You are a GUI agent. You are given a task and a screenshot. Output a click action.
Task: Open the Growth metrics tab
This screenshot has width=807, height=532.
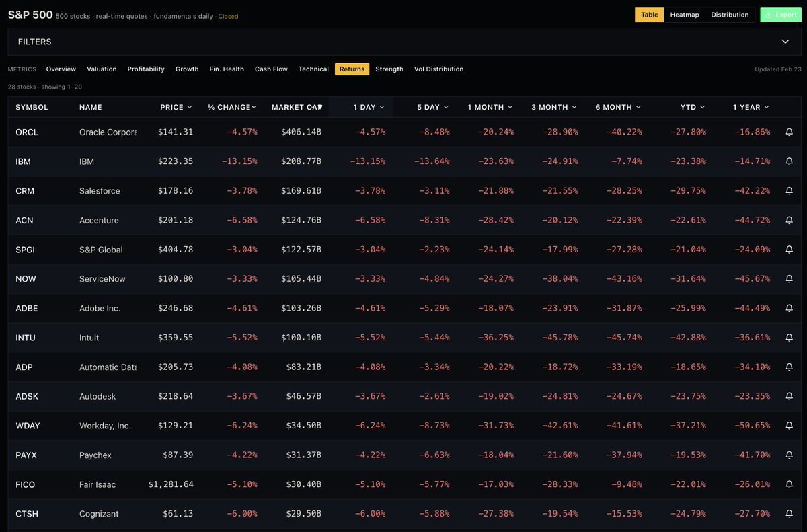point(187,69)
